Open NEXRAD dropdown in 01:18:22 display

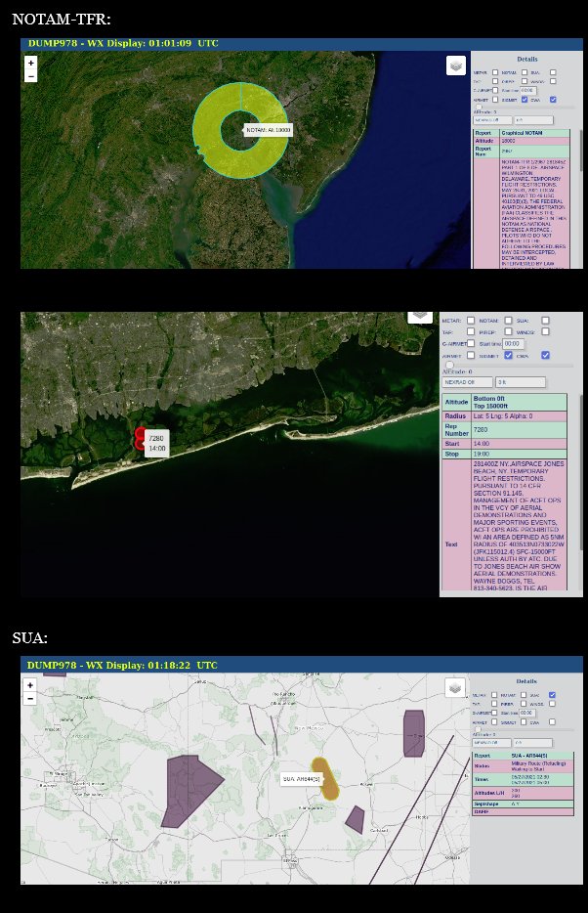pos(492,742)
